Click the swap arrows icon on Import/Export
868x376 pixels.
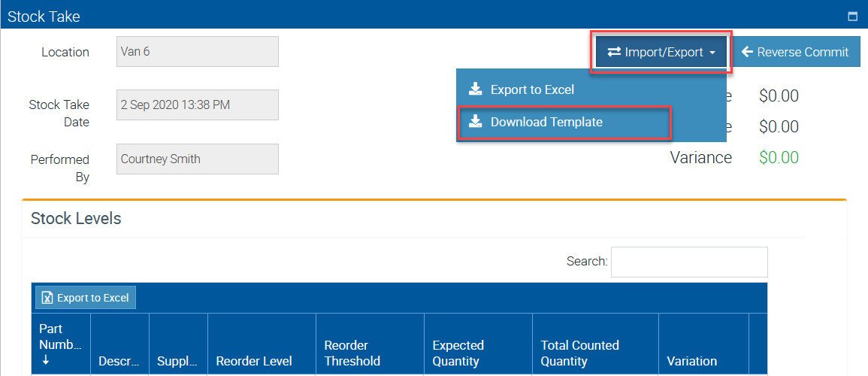click(614, 52)
